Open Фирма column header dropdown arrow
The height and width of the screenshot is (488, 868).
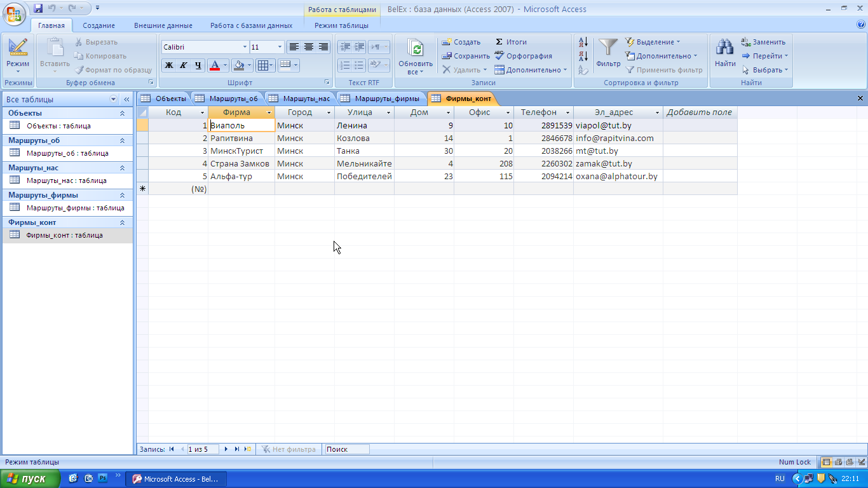pyautogui.click(x=269, y=112)
